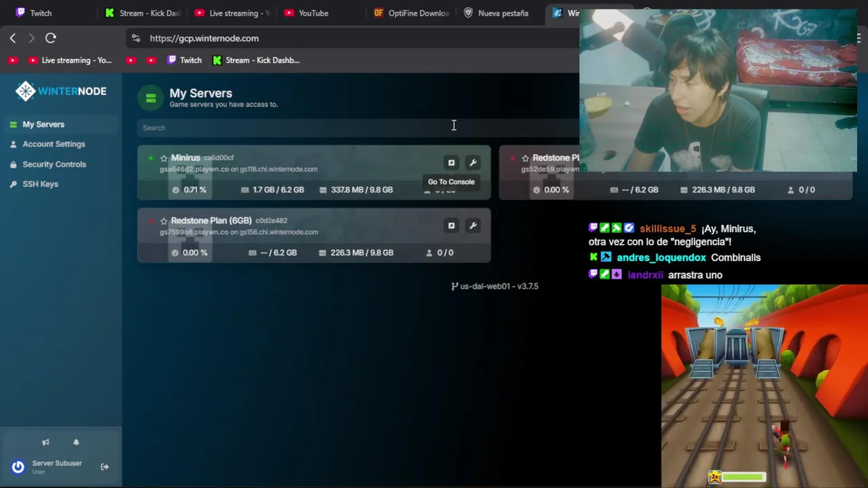The width and height of the screenshot is (868, 488).
Task: Click the megaphone announcements icon in sidebar
Action: pos(45,443)
